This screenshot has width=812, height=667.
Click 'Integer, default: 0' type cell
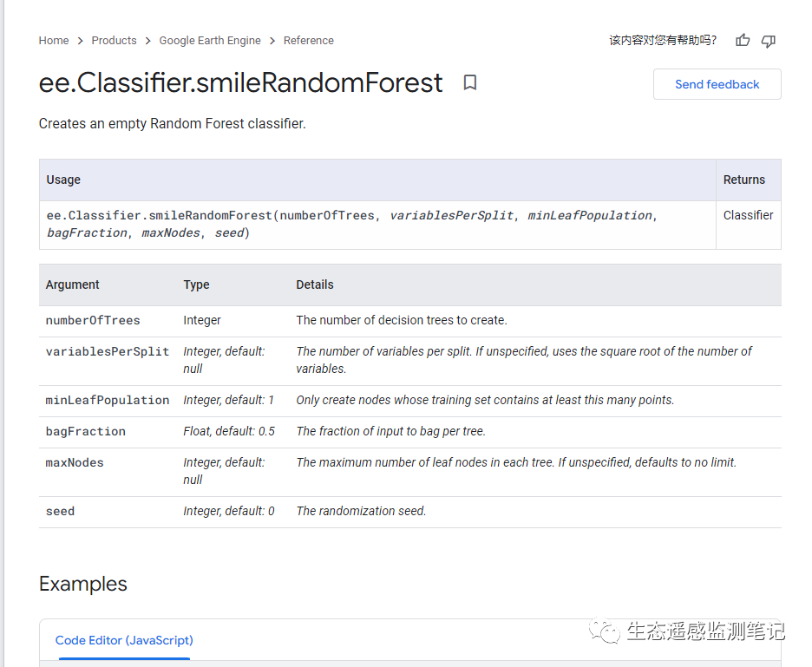click(x=229, y=511)
